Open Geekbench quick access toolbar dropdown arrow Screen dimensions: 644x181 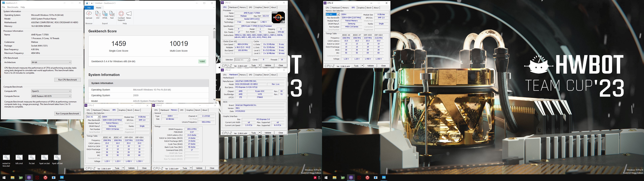[92, 3]
